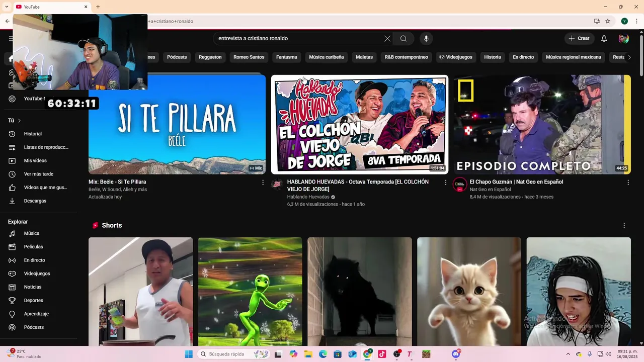Click the search magnifier button
This screenshot has width=644, height=362.
[404, 39]
